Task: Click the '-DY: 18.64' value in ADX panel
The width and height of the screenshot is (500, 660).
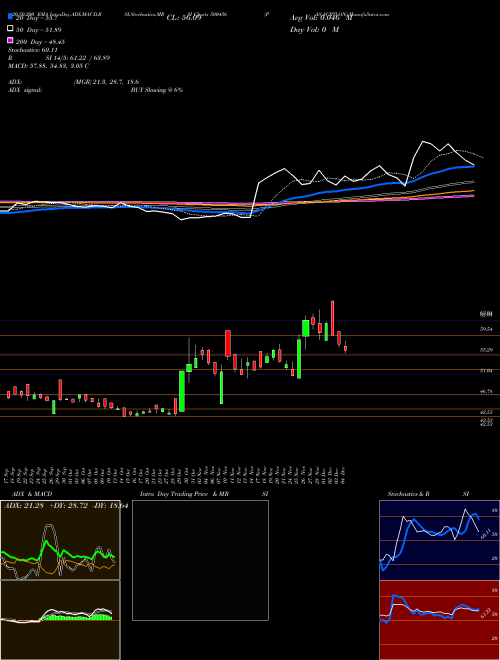Action: pyautogui.click(x=109, y=505)
